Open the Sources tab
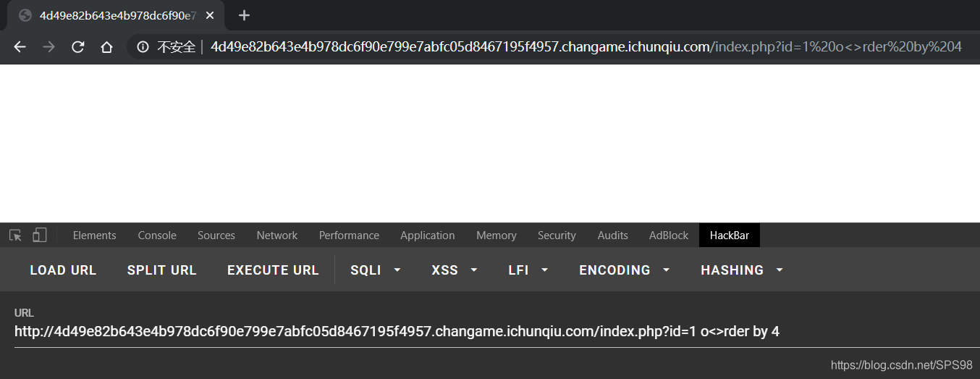The height and width of the screenshot is (379, 980). [216, 236]
